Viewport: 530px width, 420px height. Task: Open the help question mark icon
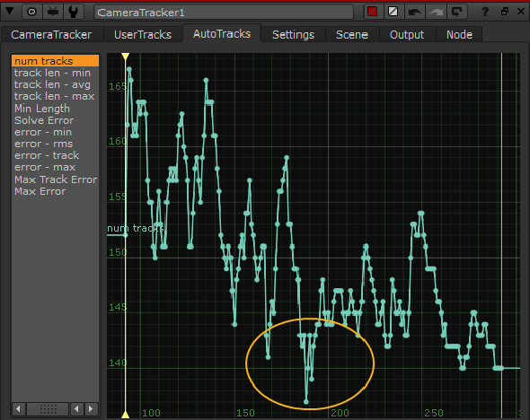click(485, 13)
